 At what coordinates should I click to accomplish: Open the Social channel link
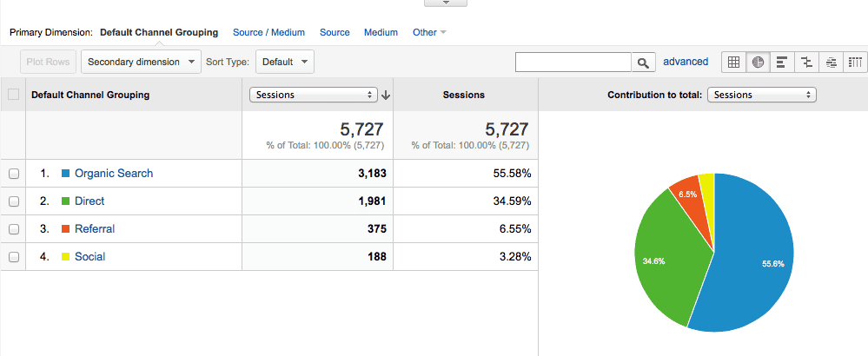[x=89, y=256]
